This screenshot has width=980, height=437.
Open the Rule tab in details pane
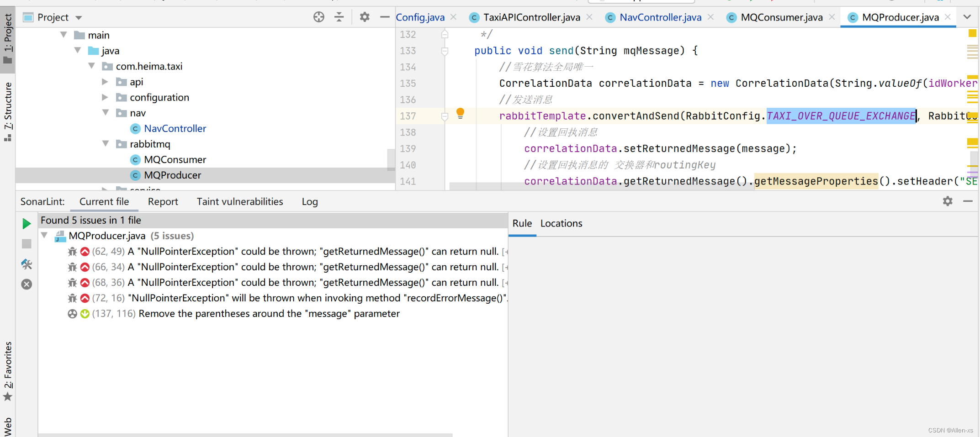(522, 223)
